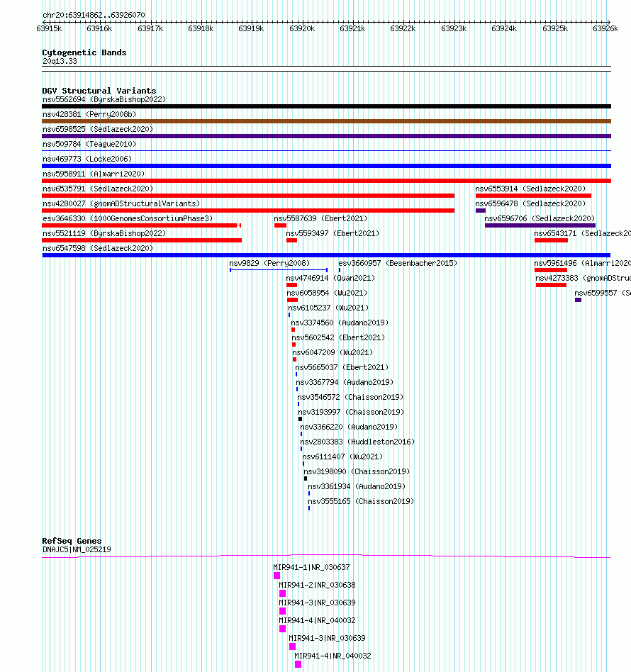Open the nsv3546572 (Chaisson2019) label

351,397
